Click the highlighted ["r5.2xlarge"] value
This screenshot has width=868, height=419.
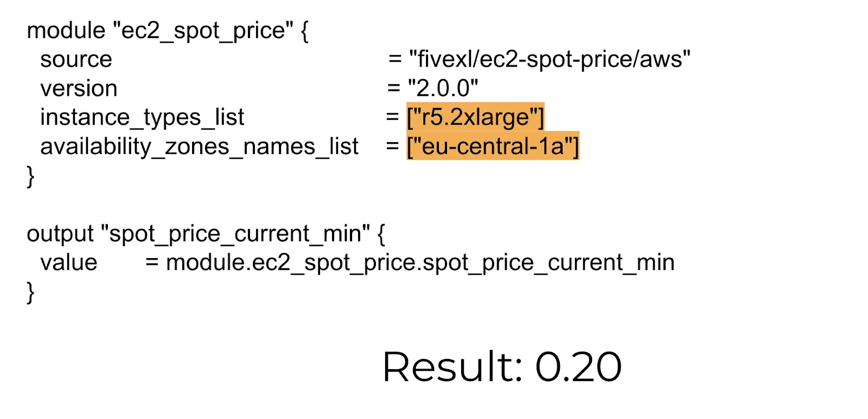tap(475, 117)
